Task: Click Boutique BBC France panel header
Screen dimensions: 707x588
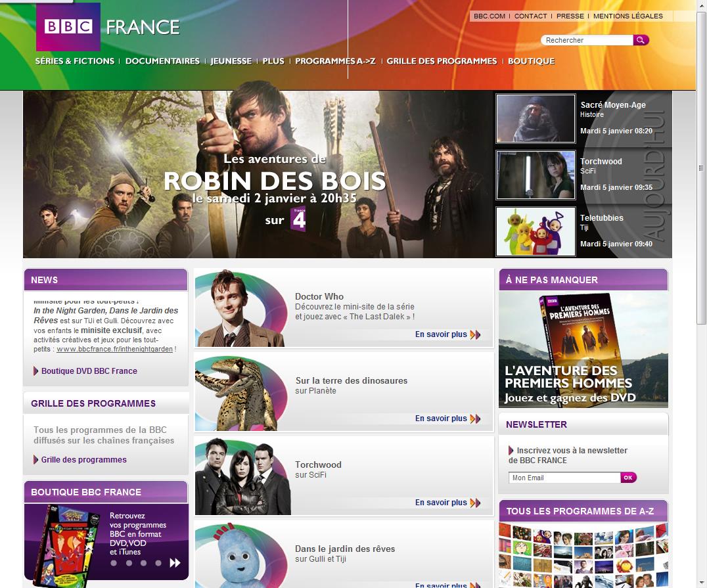Action: pos(106,492)
